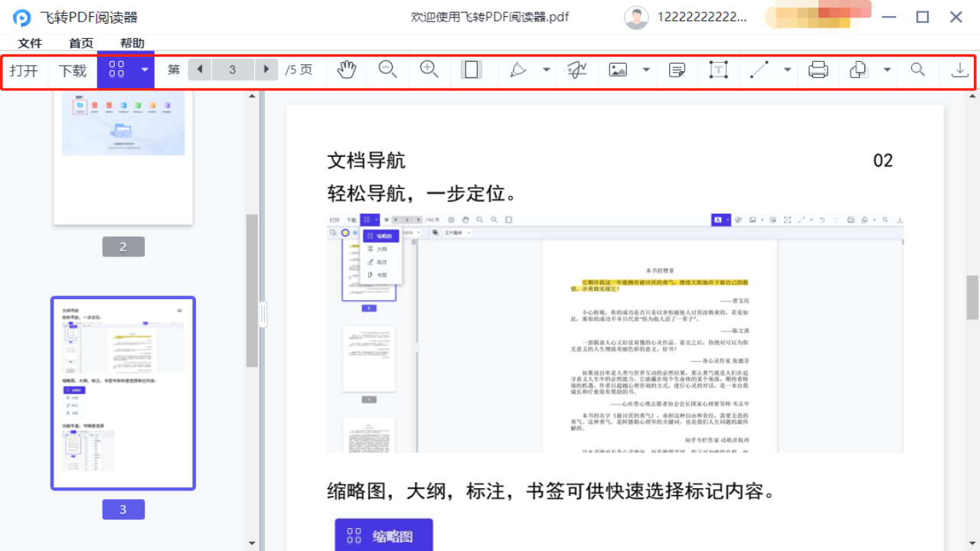This screenshot has width=980, height=551.
Task: Click the Zoom in icon
Action: (x=430, y=70)
